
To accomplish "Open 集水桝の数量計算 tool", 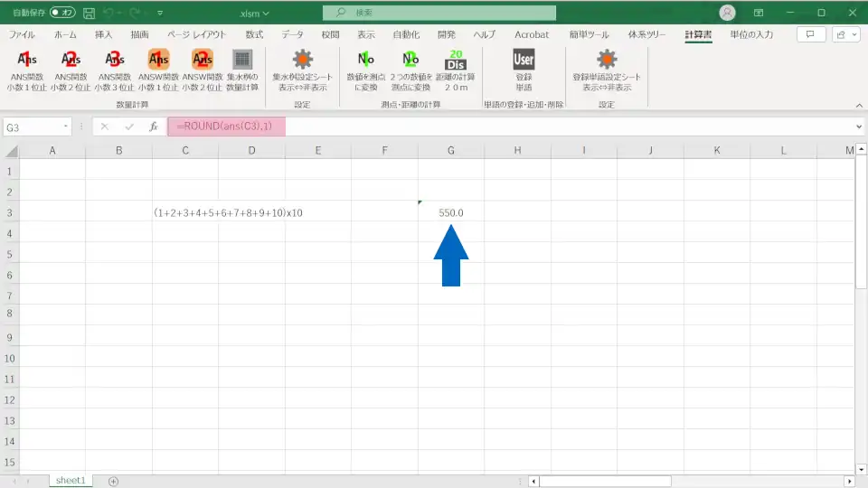I will tap(241, 61).
